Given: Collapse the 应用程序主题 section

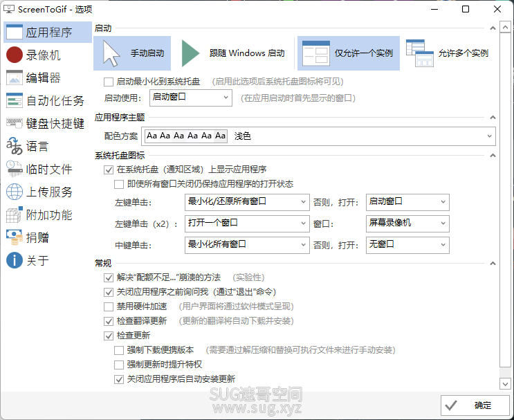Looking at the screenshot, I should (493, 118).
